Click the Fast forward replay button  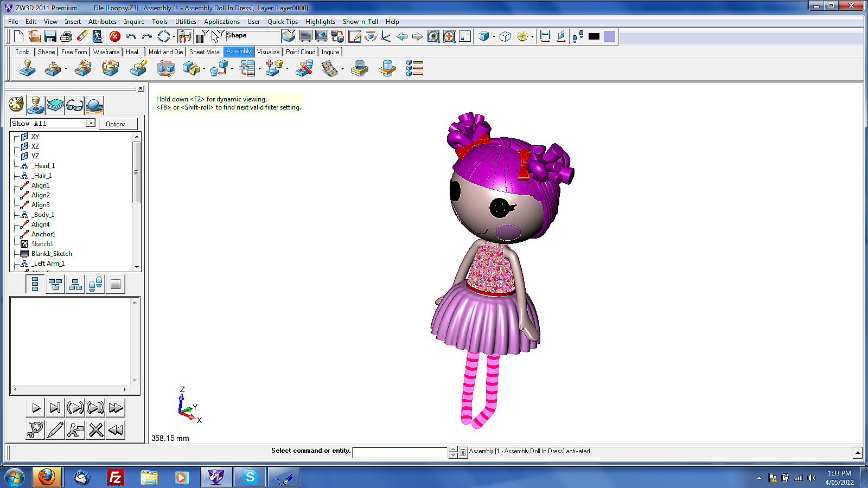click(116, 408)
